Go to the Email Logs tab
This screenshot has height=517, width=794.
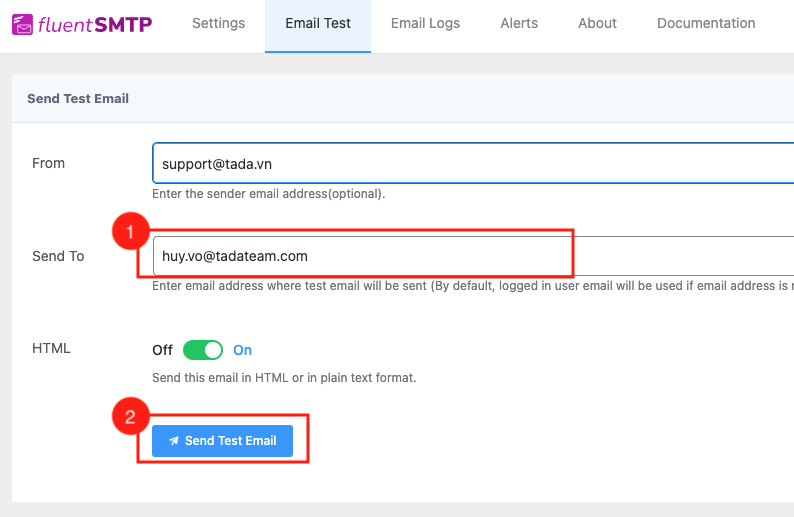pyautogui.click(x=425, y=23)
